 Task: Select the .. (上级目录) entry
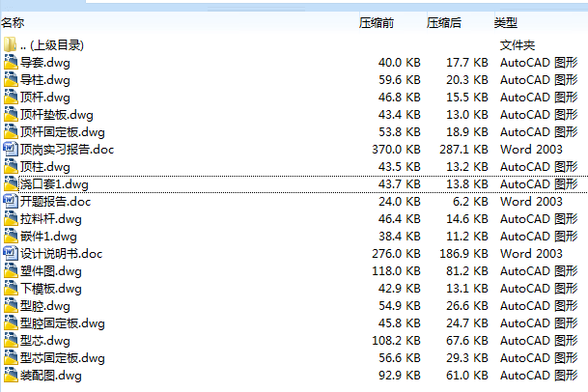point(52,45)
